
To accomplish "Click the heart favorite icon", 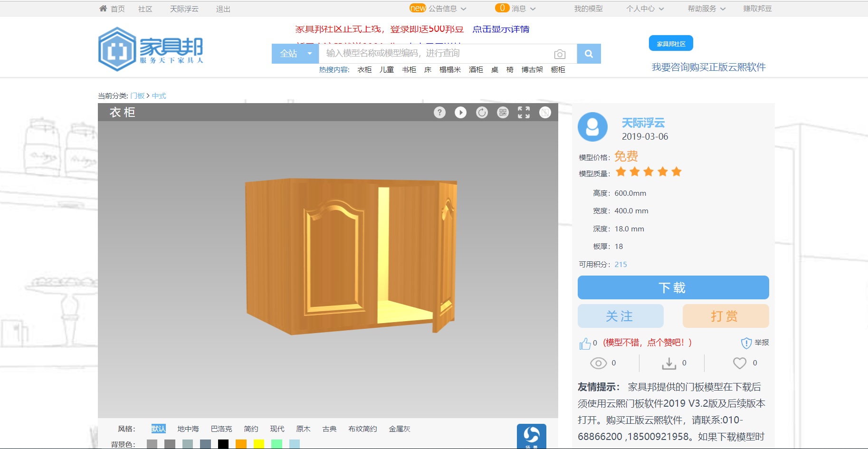I will pos(739,363).
